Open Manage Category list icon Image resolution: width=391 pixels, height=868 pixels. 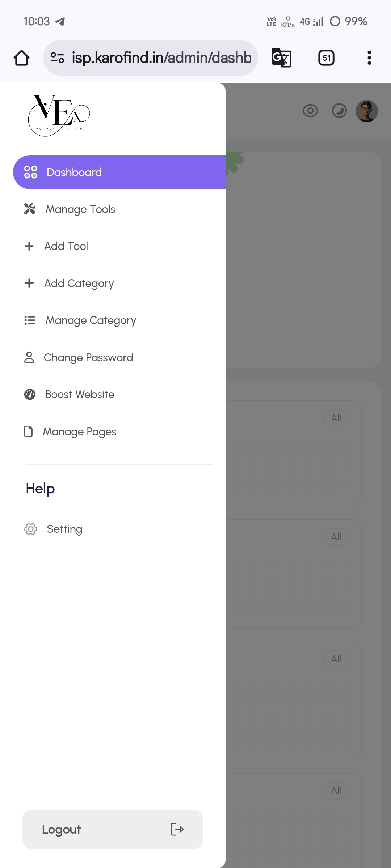(30, 320)
